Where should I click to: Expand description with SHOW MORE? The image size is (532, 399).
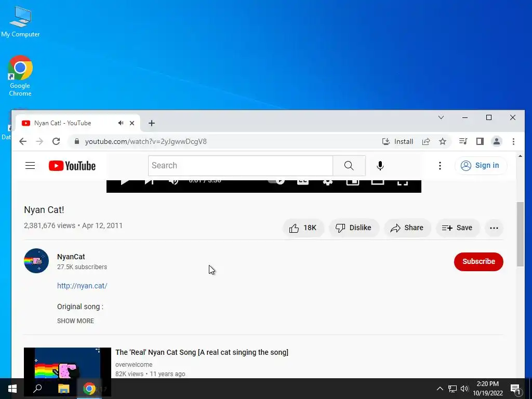tap(75, 321)
